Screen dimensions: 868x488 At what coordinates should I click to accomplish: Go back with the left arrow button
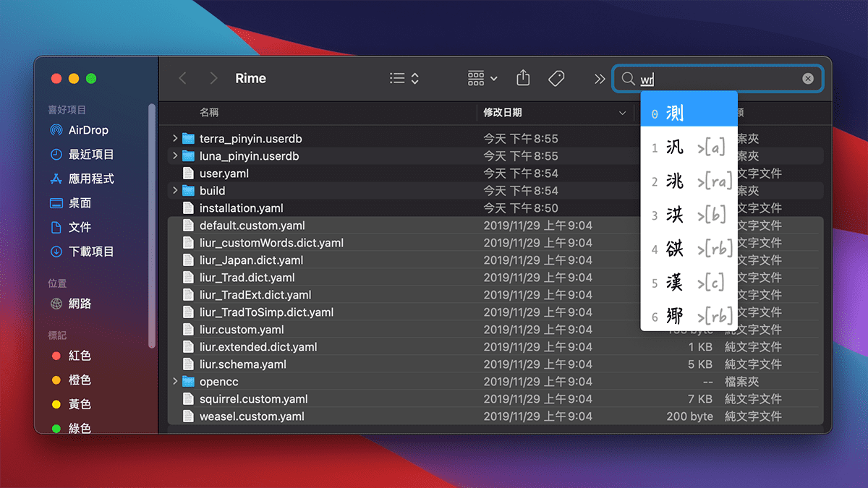(182, 79)
